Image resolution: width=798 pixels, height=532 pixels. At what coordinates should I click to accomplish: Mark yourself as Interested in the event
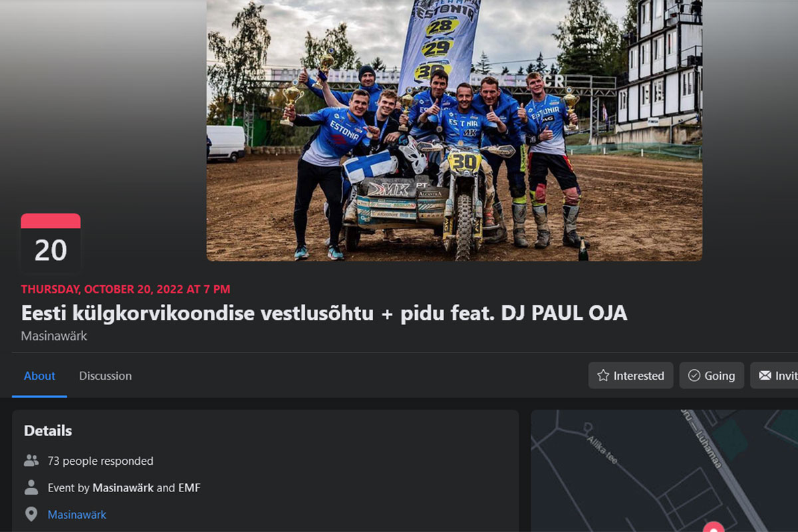pyautogui.click(x=630, y=376)
